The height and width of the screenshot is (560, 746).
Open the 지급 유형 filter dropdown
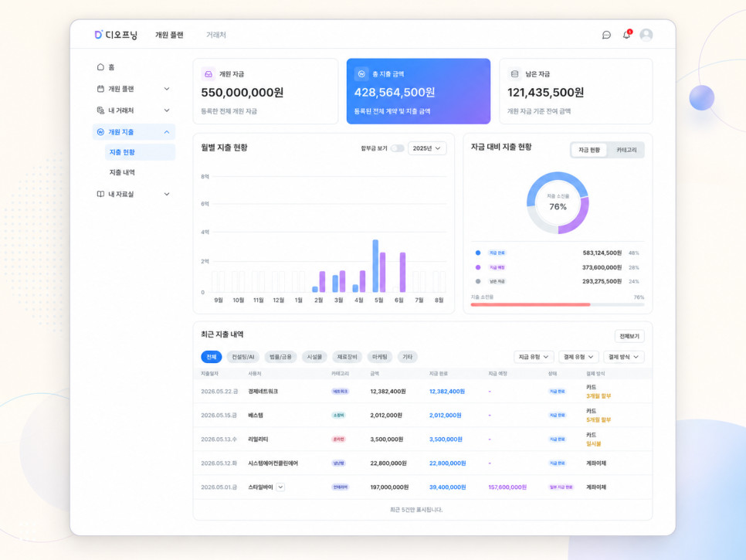tap(534, 357)
